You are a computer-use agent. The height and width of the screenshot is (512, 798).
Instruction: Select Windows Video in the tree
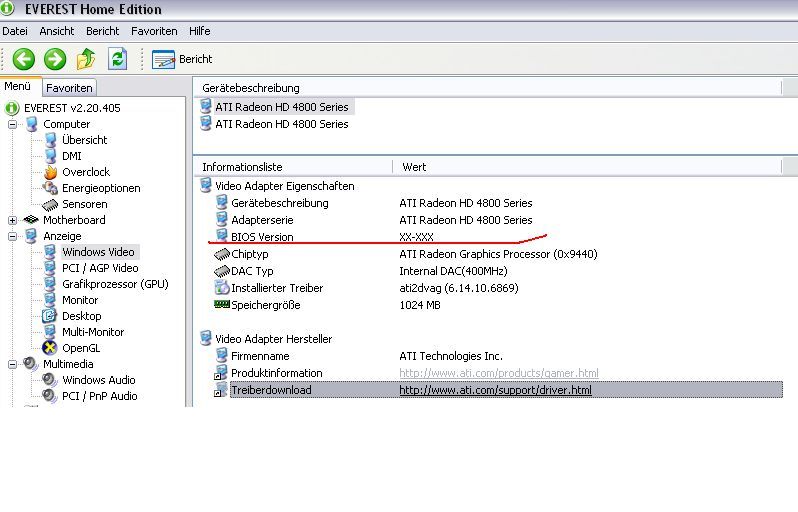tap(98, 252)
